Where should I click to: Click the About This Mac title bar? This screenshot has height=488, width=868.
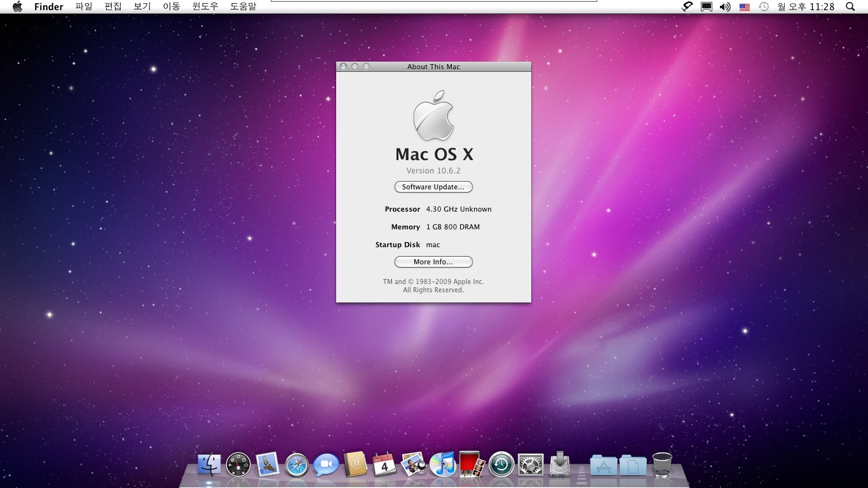coord(433,67)
